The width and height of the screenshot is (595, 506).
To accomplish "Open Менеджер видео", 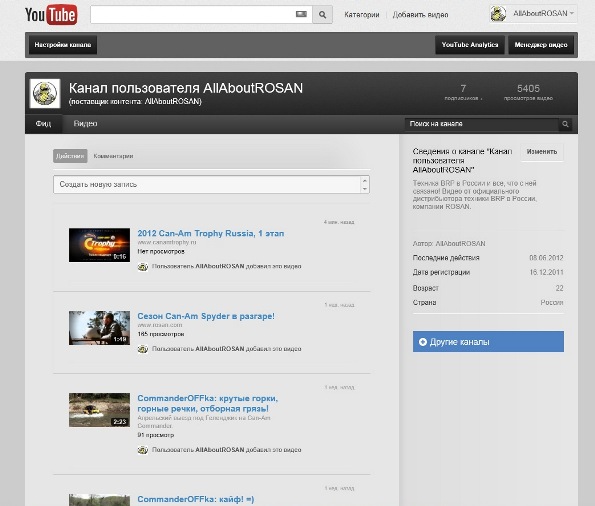I will click(x=541, y=45).
